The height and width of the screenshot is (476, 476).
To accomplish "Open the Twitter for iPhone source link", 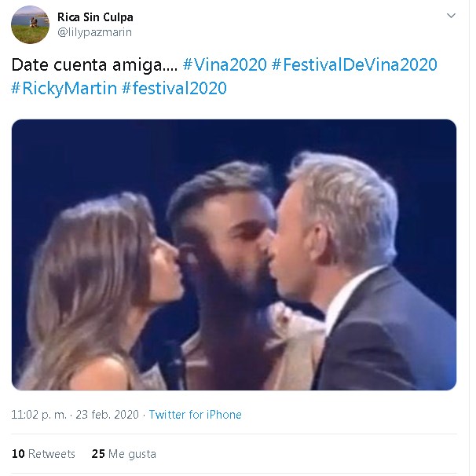I will pos(195,415).
